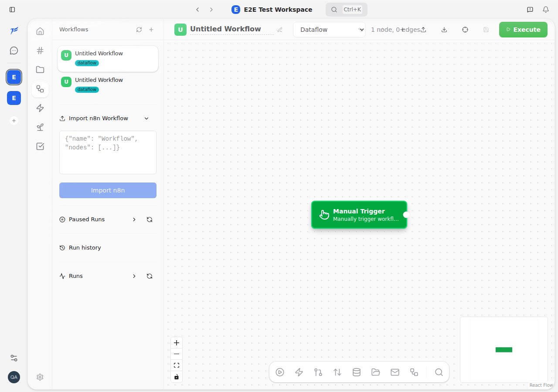Click the pencil rename icon
Image resolution: width=558 pixels, height=392 pixels.
[280, 30]
